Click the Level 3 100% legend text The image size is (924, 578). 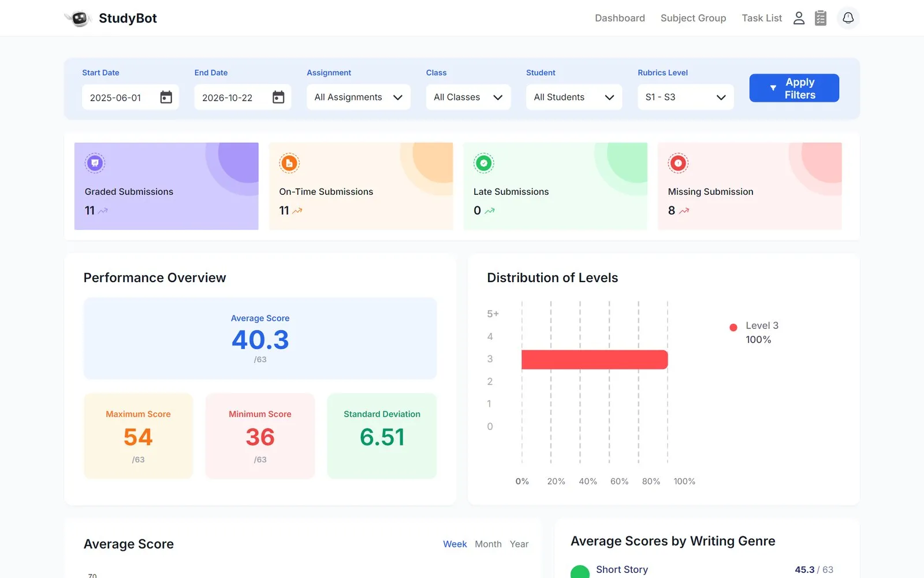point(762,332)
